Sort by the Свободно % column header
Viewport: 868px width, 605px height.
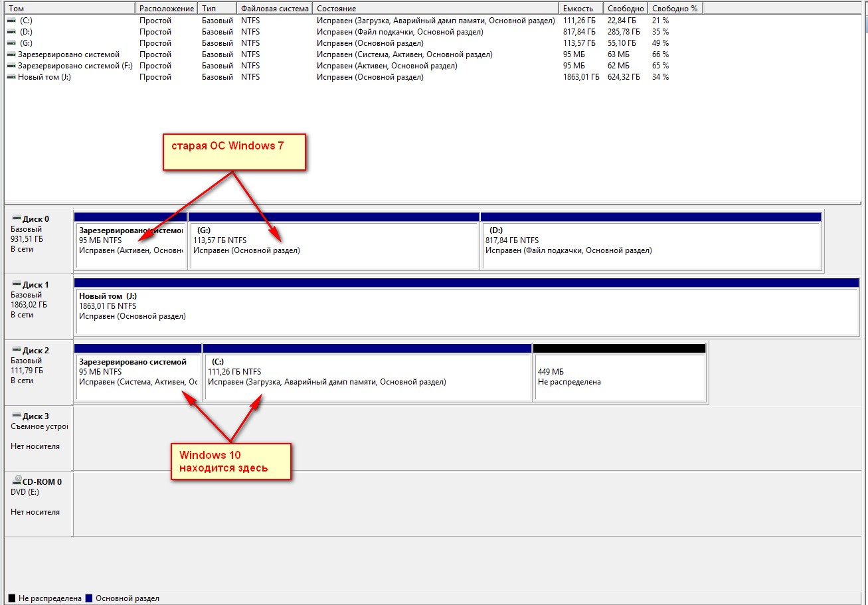click(x=675, y=8)
